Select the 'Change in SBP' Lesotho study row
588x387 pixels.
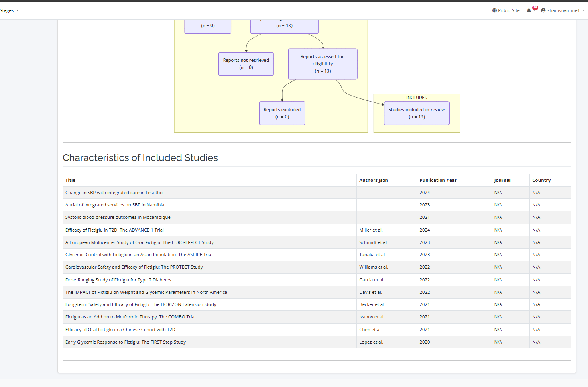click(114, 193)
